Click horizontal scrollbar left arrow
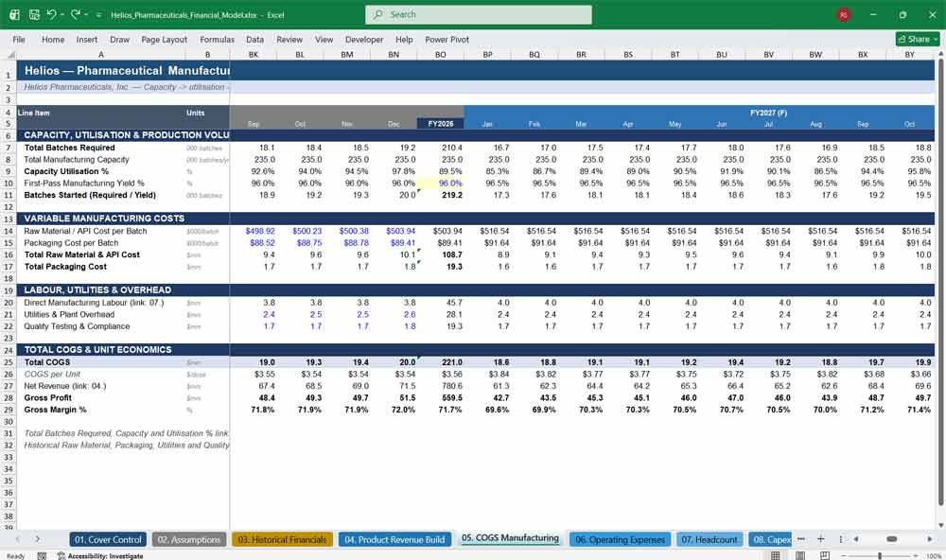The height and width of the screenshot is (560, 946). click(855, 539)
